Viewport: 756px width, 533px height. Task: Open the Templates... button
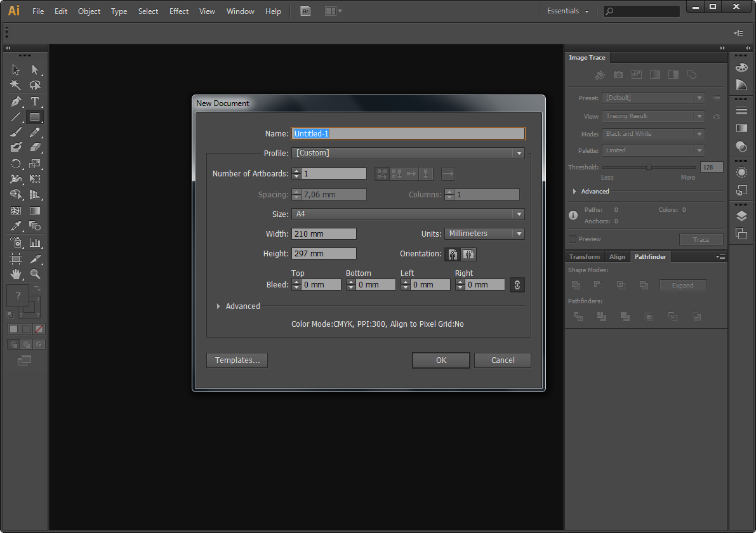pyautogui.click(x=237, y=360)
